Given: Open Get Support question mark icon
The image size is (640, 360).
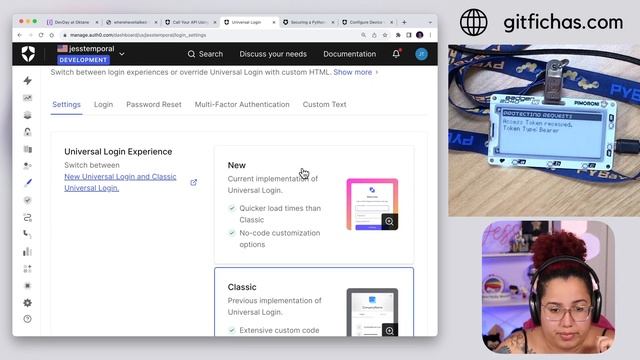Looking at the screenshot, I should [27, 319].
